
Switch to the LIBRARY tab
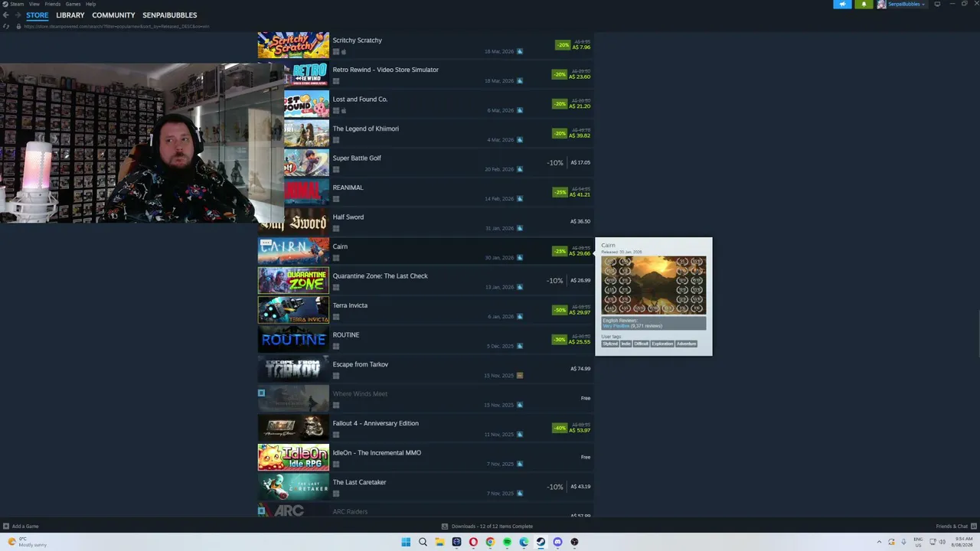70,15
